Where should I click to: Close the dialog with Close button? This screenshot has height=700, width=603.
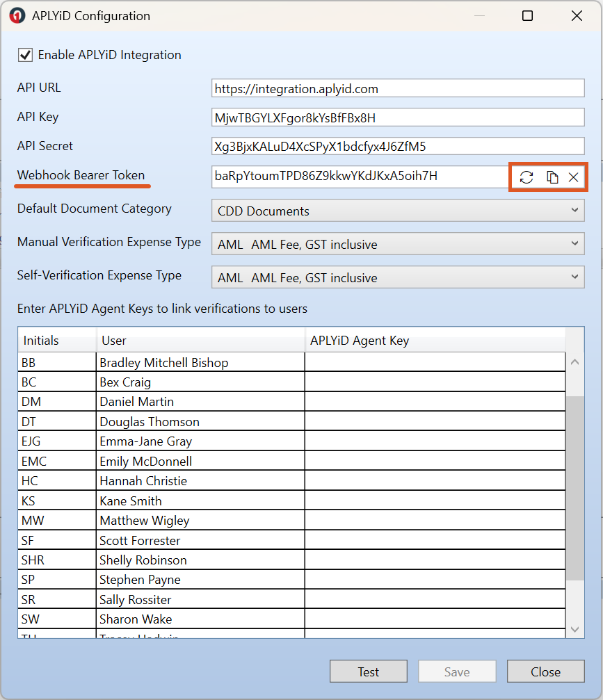[x=546, y=671]
